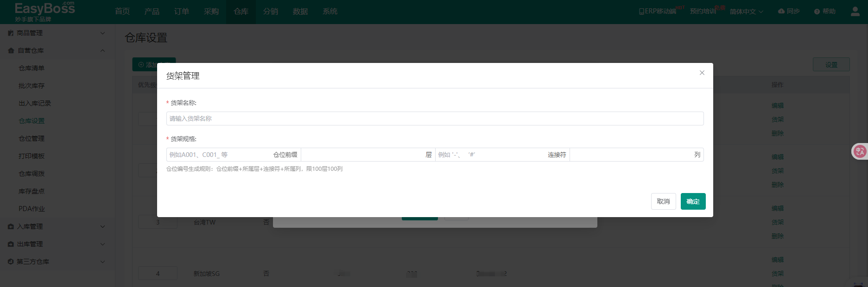Open PDA作业 in sidebar
Image resolution: width=868 pixels, height=287 pixels.
(x=32, y=209)
